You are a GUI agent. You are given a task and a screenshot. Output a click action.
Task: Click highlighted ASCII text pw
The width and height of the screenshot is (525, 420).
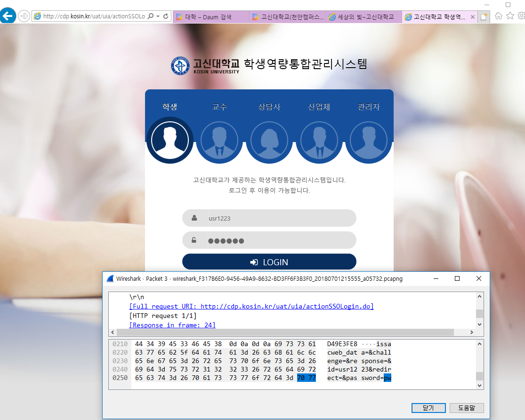388,378
